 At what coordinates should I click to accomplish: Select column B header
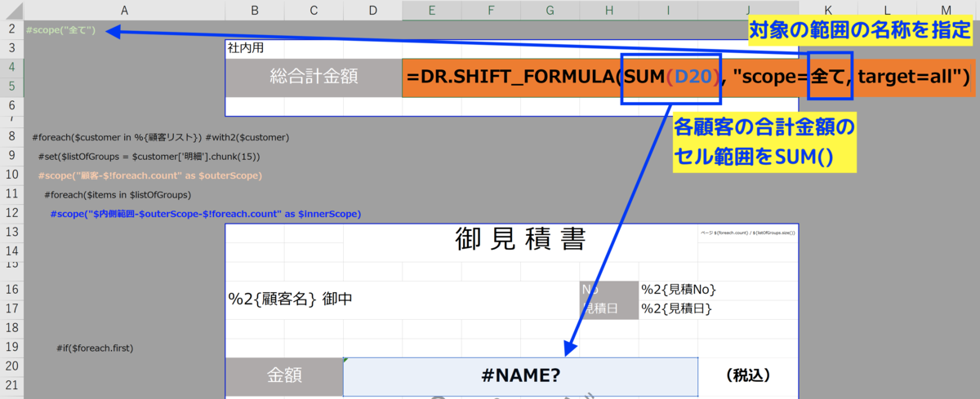[255, 10]
